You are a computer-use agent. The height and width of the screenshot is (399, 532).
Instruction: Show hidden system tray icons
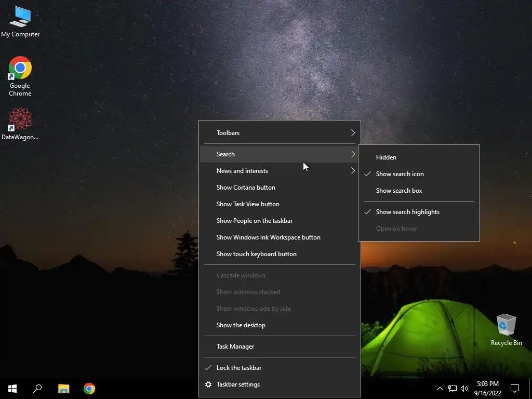[440, 389]
